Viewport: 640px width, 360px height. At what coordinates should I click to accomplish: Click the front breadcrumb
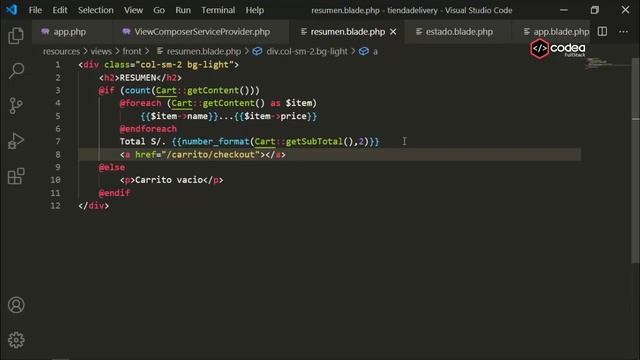click(132, 51)
